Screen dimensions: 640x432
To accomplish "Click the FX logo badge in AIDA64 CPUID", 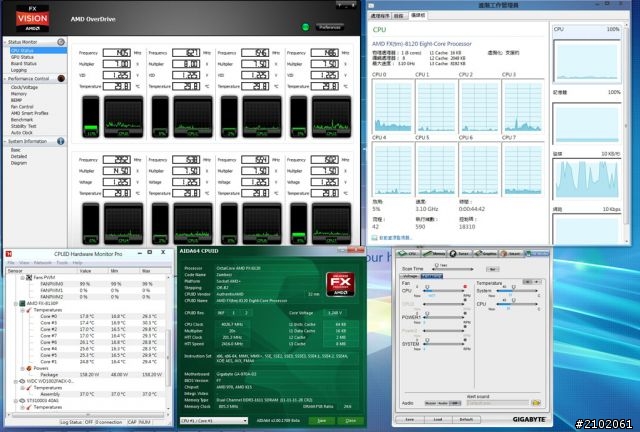I will point(340,284).
